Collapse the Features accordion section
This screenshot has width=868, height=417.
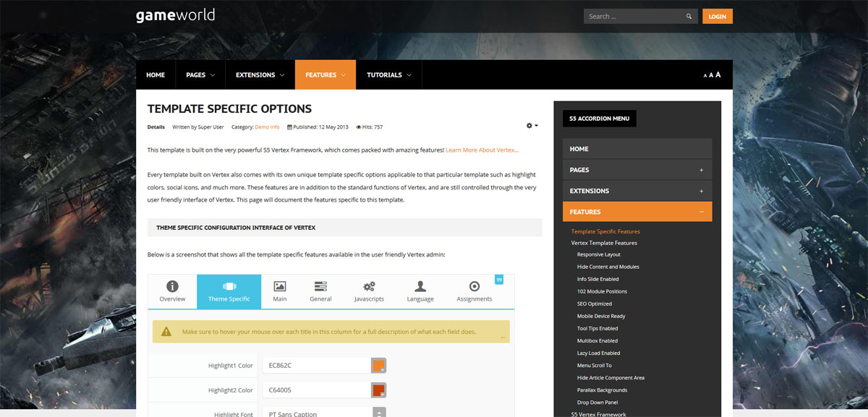(x=701, y=212)
